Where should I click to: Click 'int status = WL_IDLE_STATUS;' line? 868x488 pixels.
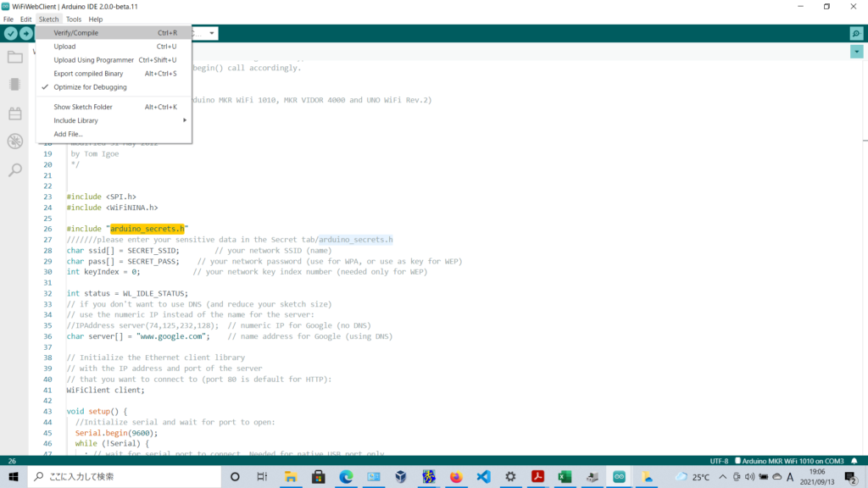(127, 293)
